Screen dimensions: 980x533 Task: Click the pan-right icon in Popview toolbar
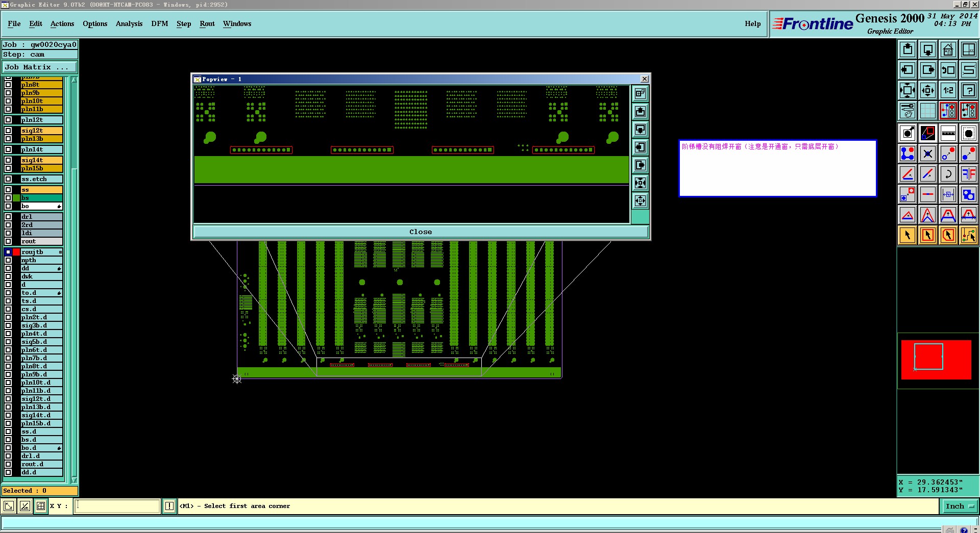click(x=640, y=165)
